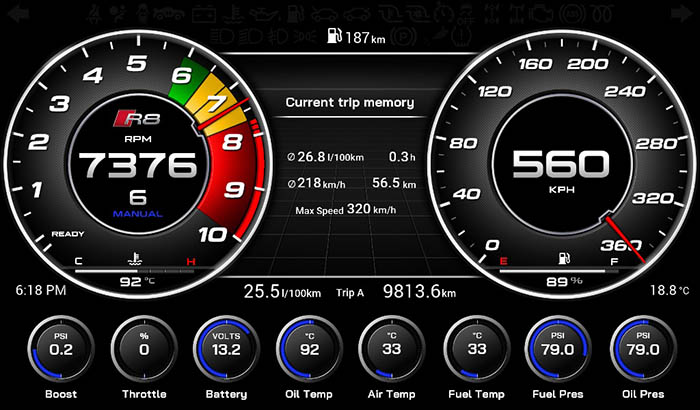Tap the 56.5 km trip distance
This screenshot has width=700, height=410.
394,183
